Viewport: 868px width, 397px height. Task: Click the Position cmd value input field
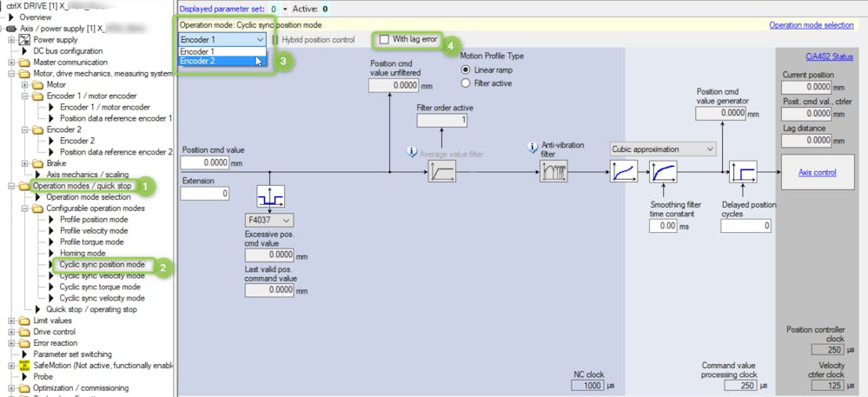tap(205, 162)
